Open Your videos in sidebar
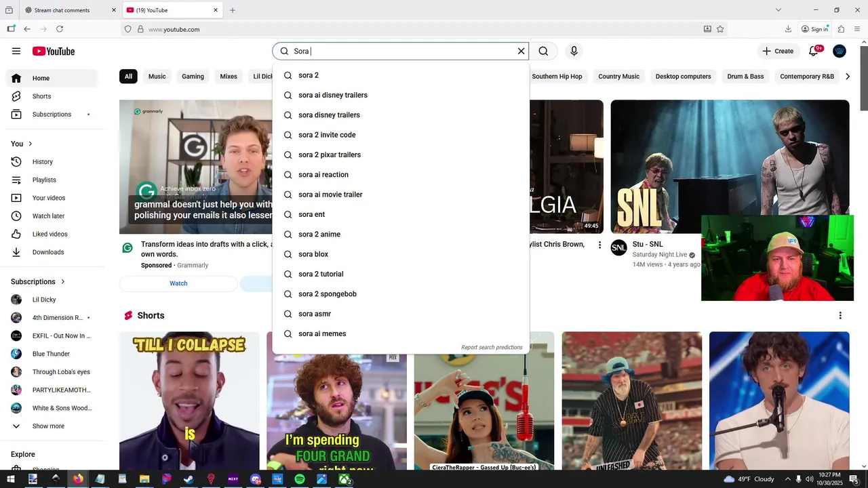Viewport: 868px width, 488px height. tap(52, 198)
